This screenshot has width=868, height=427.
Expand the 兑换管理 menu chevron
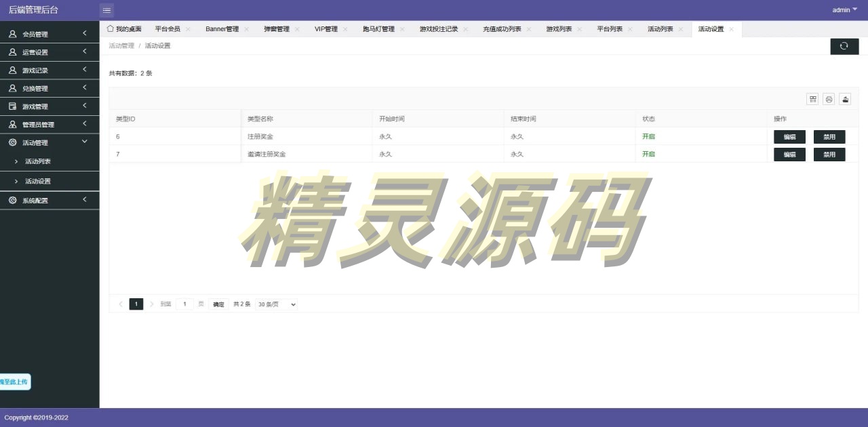coord(85,87)
